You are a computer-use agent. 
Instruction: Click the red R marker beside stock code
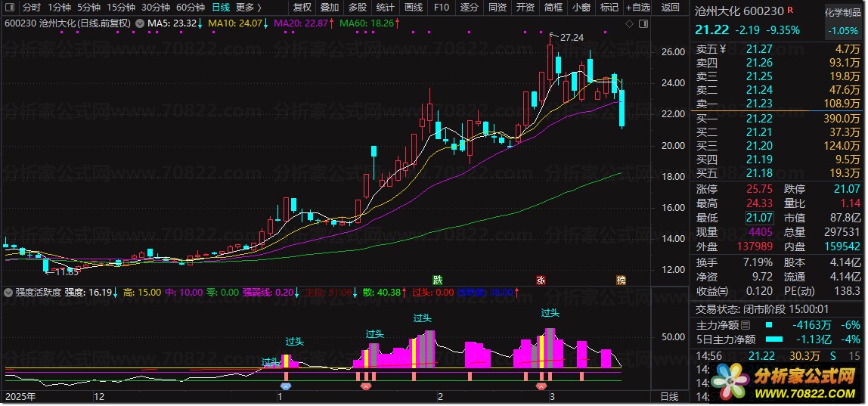click(x=790, y=10)
